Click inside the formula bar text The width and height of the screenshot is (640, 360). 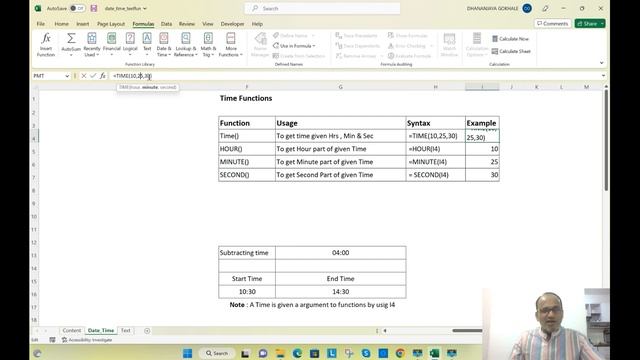coord(132,76)
